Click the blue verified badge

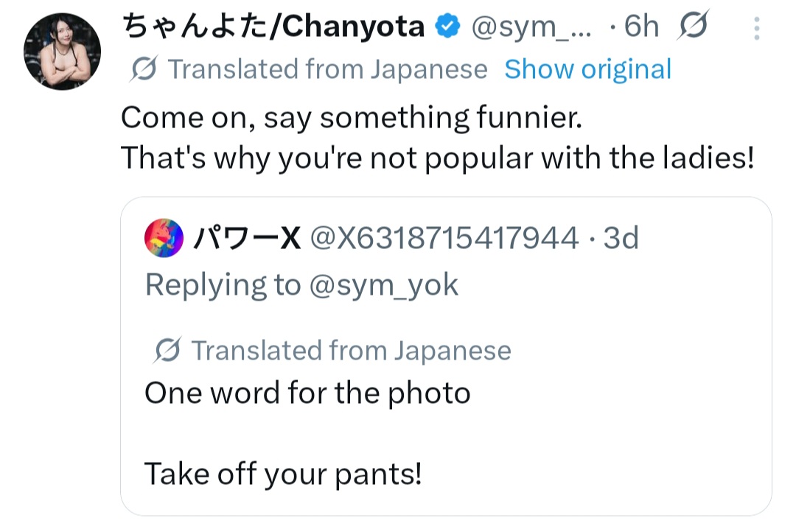coord(447,27)
